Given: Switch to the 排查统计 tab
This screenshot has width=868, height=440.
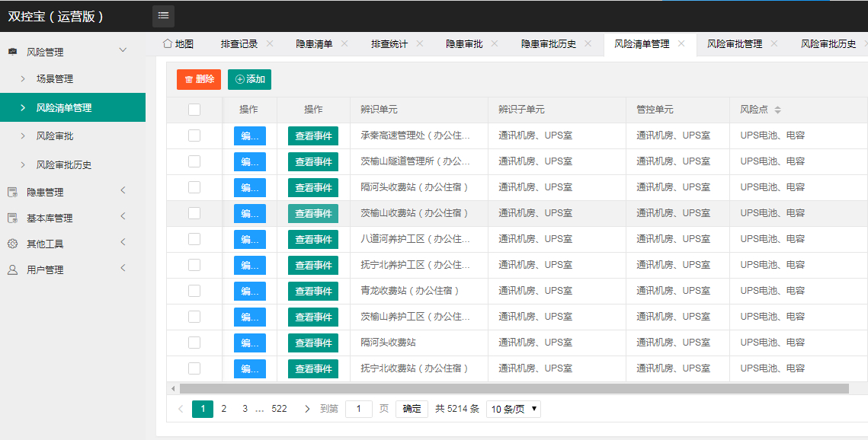Looking at the screenshot, I should [389, 43].
